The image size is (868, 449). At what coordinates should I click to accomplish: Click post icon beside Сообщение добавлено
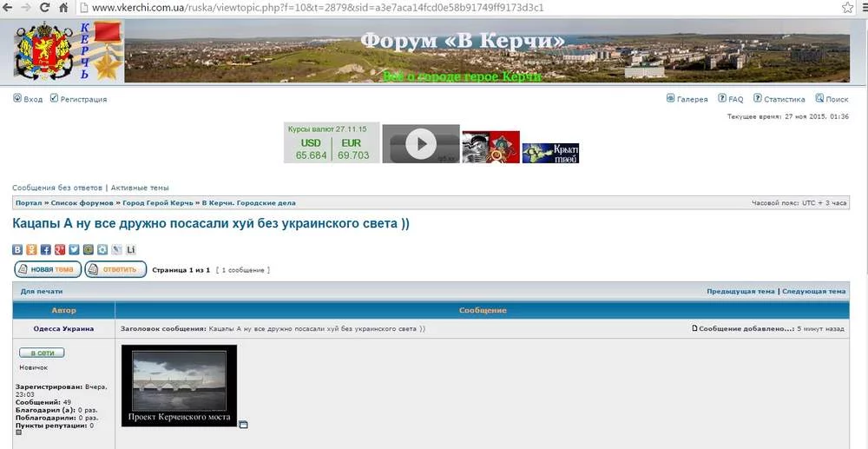click(694, 328)
